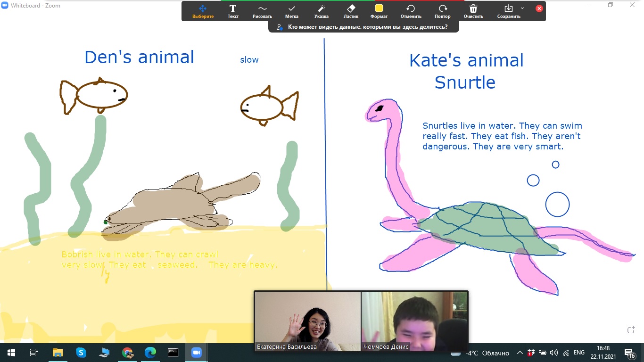The height and width of the screenshot is (362, 644).
Task: Switch to Zoom taskbar icon
Action: click(x=196, y=353)
